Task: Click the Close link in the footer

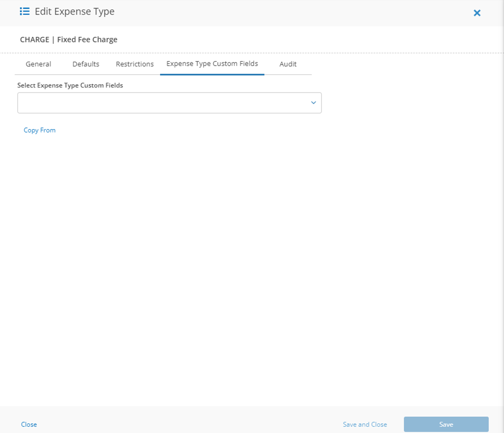Action: tap(29, 425)
